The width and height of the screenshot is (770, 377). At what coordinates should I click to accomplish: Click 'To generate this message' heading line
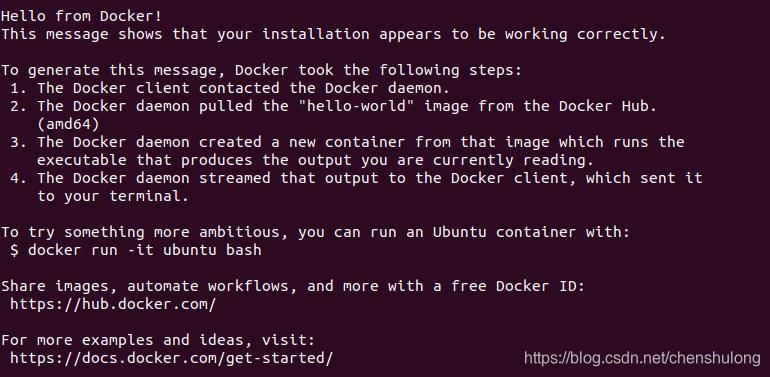pyautogui.click(x=261, y=70)
